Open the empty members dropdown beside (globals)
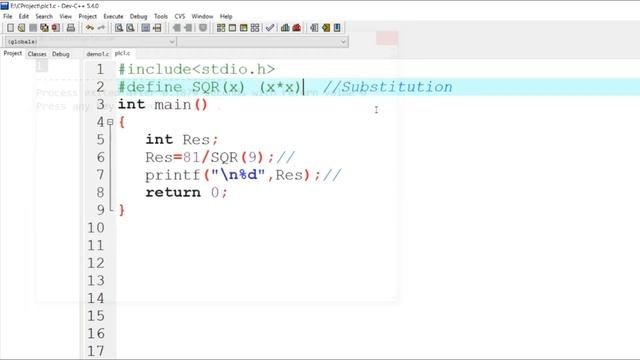Image resolution: width=640 pixels, height=360 pixels. tap(263, 42)
